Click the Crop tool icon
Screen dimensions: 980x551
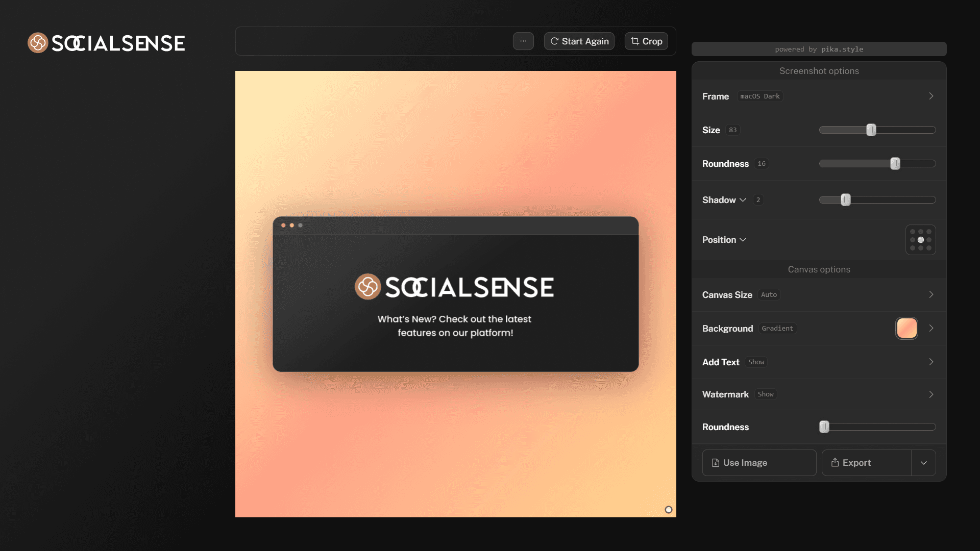click(x=635, y=41)
